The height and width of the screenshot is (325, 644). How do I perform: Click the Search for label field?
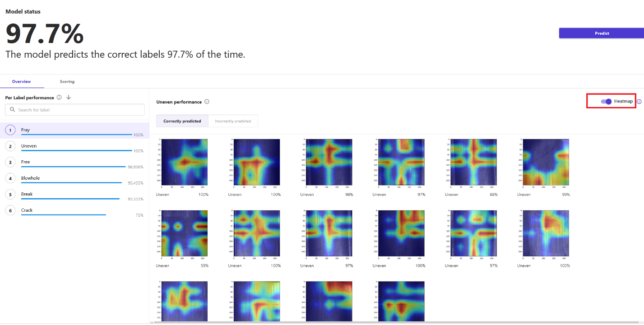pyautogui.click(x=75, y=110)
